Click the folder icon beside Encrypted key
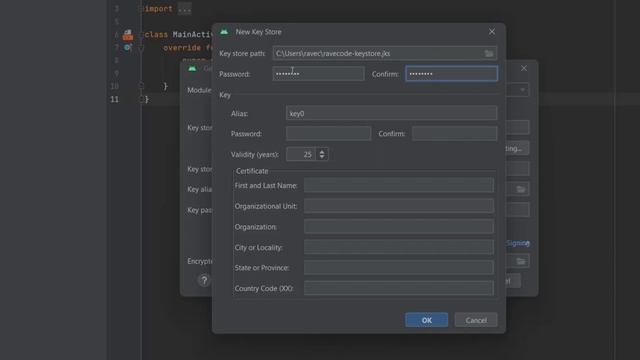The image size is (640, 360). (520, 261)
